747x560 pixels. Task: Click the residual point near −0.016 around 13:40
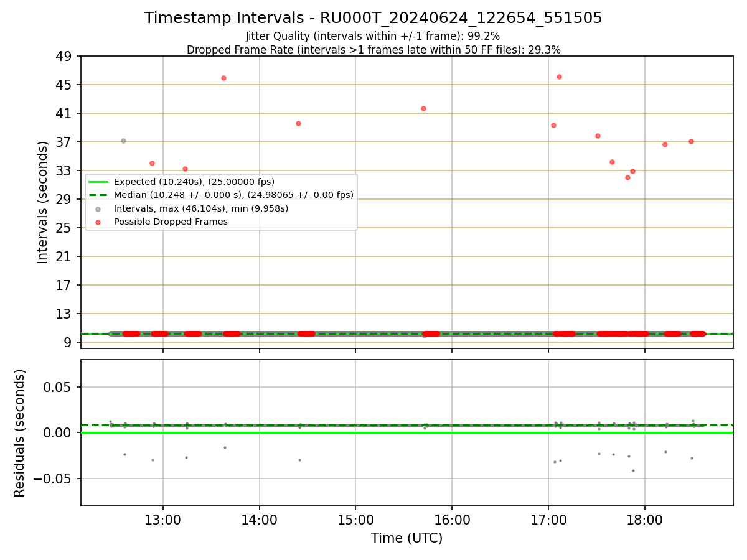point(225,447)
